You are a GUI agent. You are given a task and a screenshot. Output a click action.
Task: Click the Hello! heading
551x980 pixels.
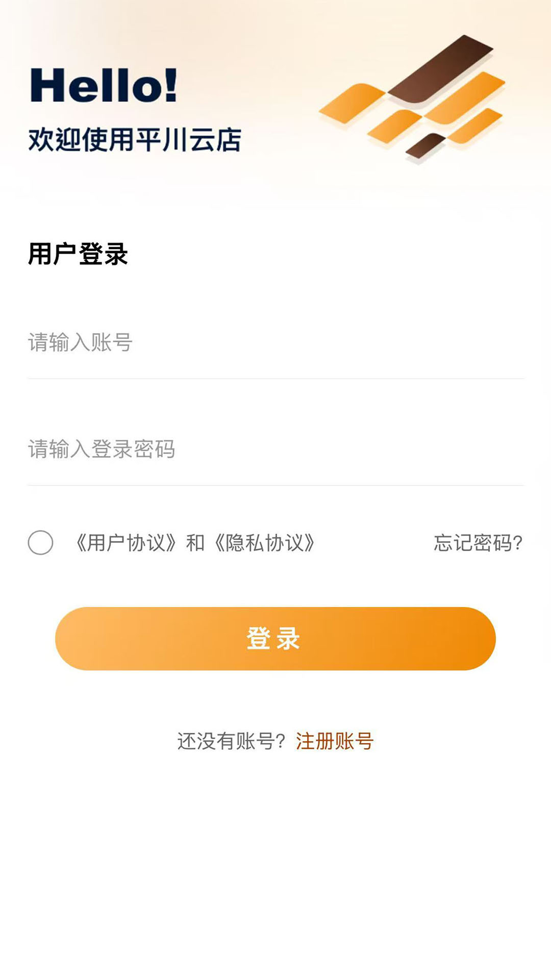click(104, 85)
